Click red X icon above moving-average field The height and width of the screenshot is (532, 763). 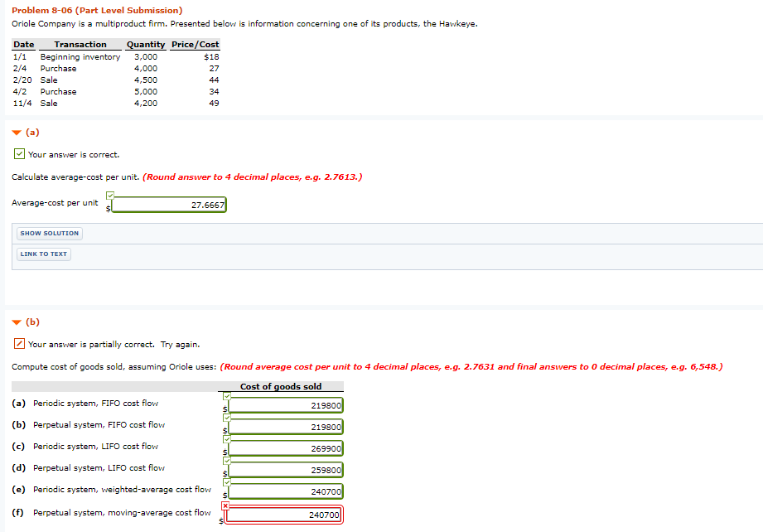225,505
